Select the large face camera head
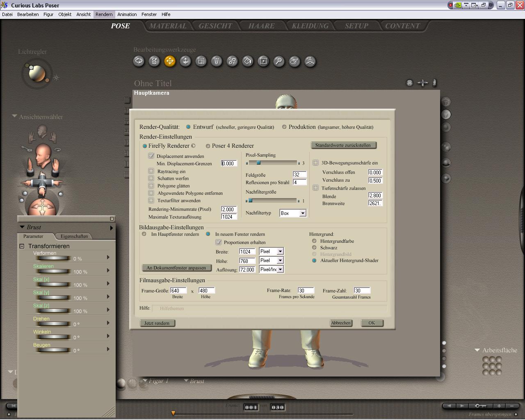The height and width of the screenshot is (420, 525). pyautogui.click(x=43, y=155)
